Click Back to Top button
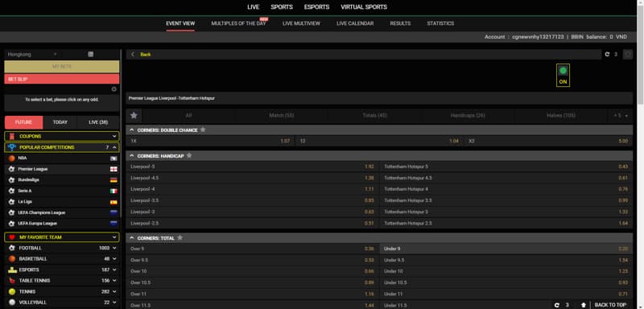 point(610,305)
